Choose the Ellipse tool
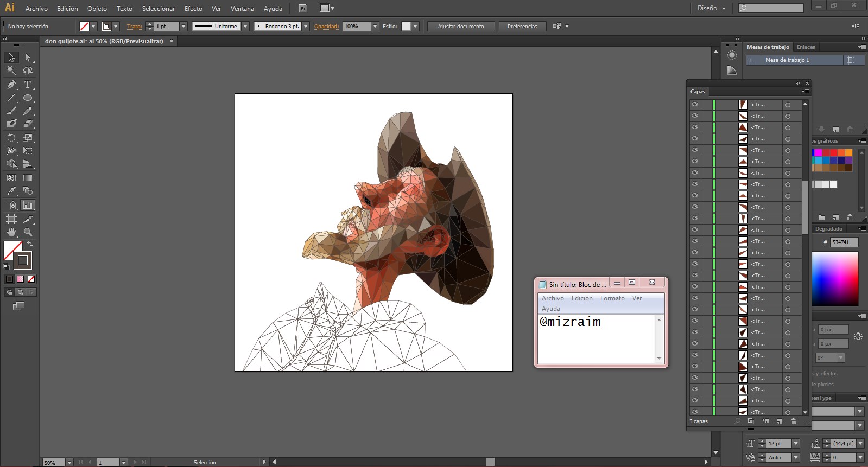Image resolution: width=868 pixels, height=467 pixels. coord(28,98)
